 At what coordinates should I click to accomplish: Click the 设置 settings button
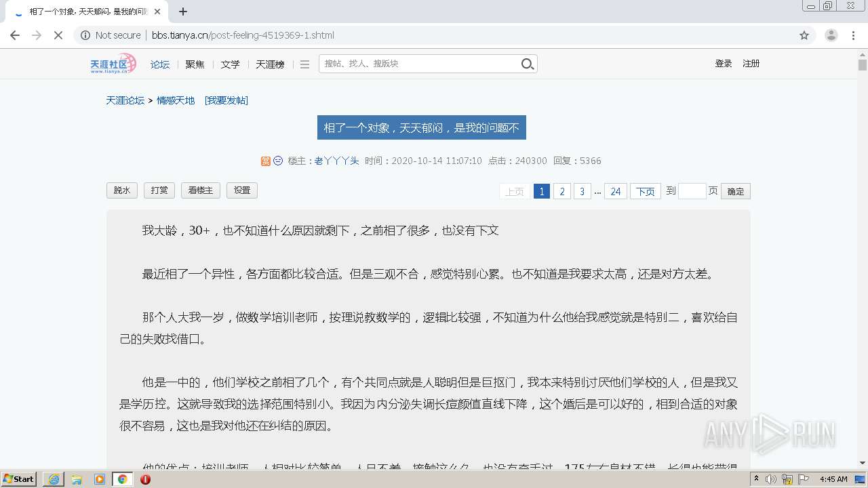pos(242,190)
